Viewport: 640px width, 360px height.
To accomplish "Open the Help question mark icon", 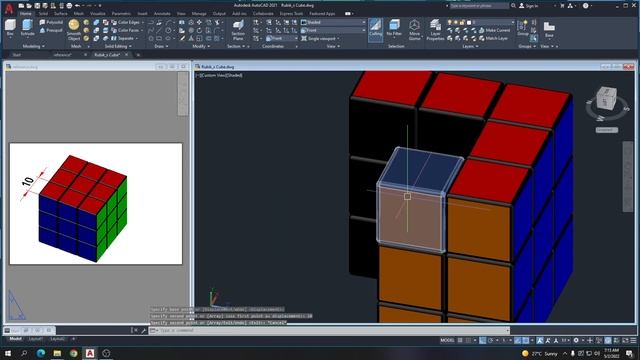I will tap(586, 6).
